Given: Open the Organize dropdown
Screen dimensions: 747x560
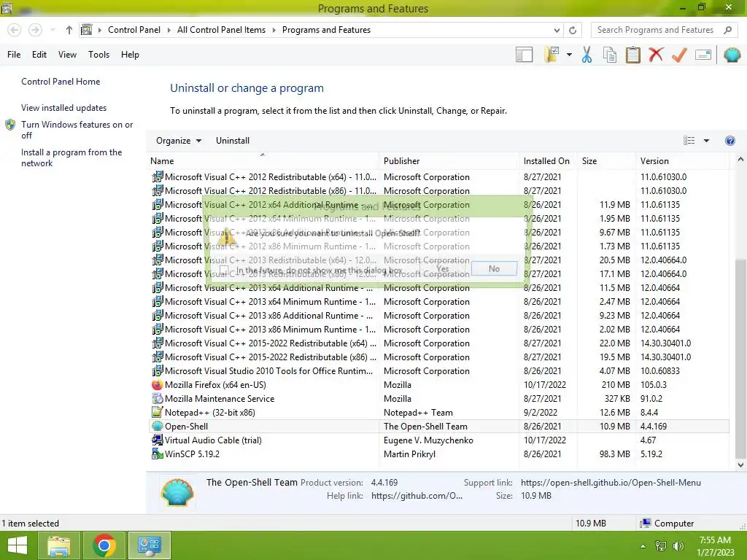Looking at the screenshot, I should point(179,141).
